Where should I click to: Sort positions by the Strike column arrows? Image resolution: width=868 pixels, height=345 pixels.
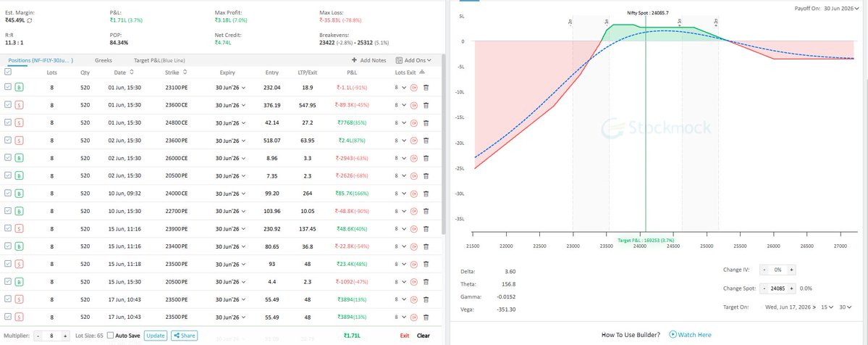185,72
